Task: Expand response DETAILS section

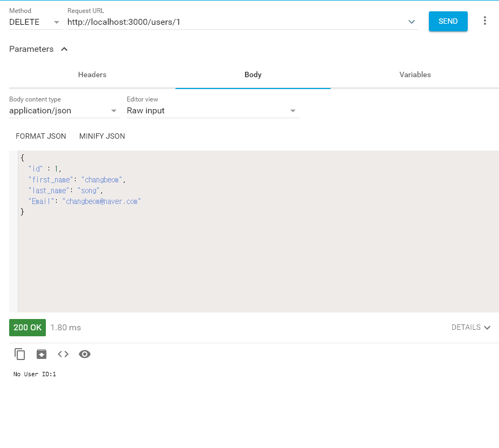Action: click(x=470, y=327)
